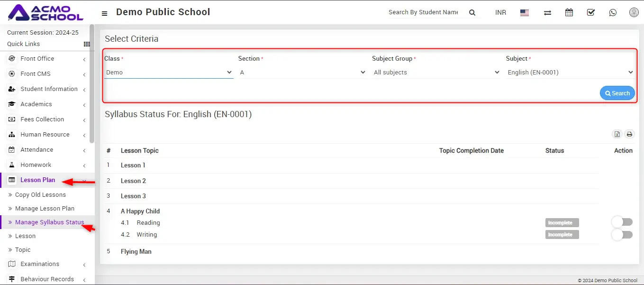Toggle the Writing topic status switch
Screen dimensions: 644x285
click(x=622, y=234)
